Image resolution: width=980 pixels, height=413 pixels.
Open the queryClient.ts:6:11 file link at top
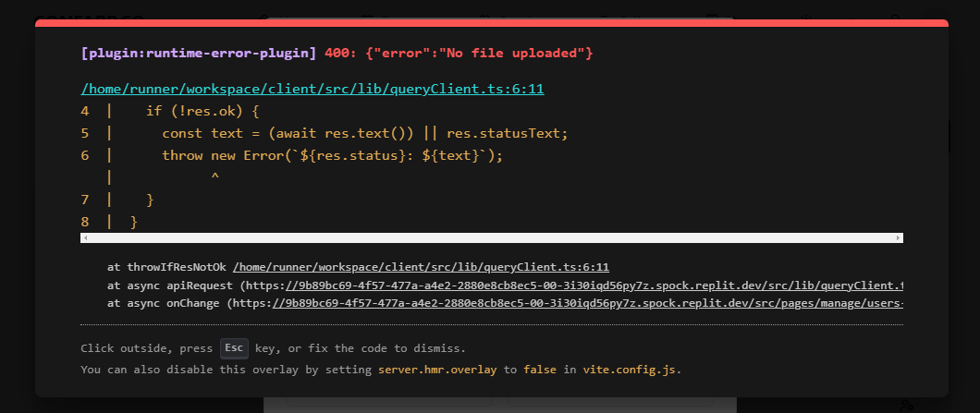(x=312, y=89)
